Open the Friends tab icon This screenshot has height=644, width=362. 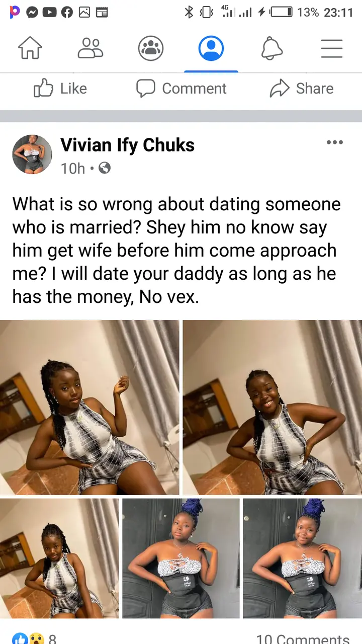(x=90, y=49)
